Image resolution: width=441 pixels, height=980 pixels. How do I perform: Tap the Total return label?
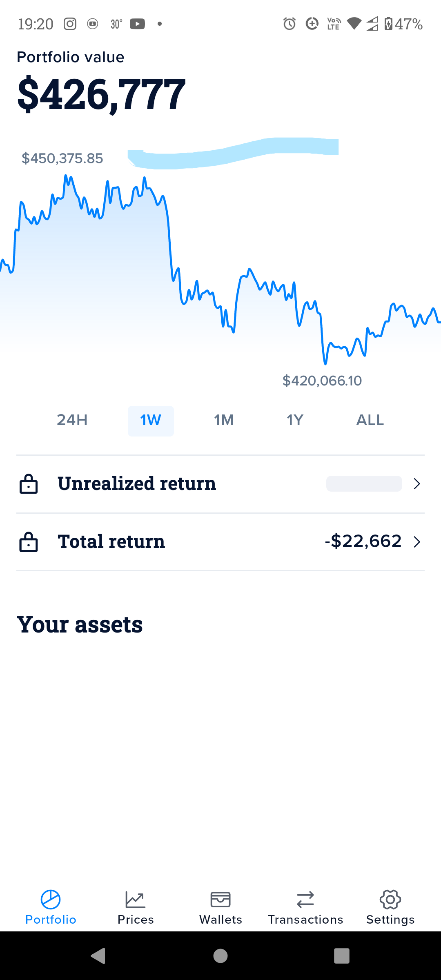point(111,541)
